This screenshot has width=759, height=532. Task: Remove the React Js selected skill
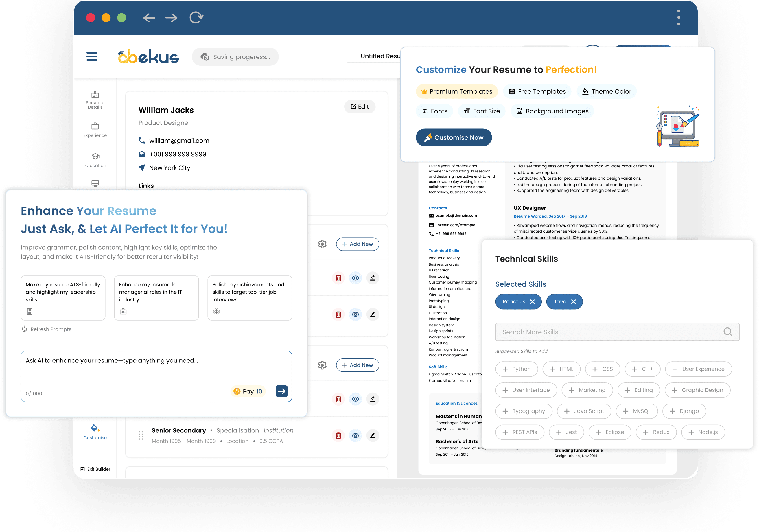(x=532, y=301)
